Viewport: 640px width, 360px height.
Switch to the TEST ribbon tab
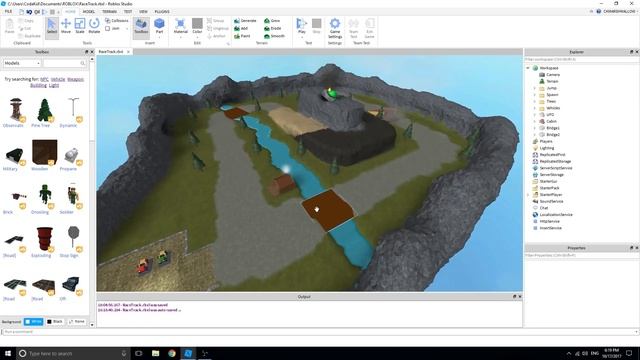(128, 12)
